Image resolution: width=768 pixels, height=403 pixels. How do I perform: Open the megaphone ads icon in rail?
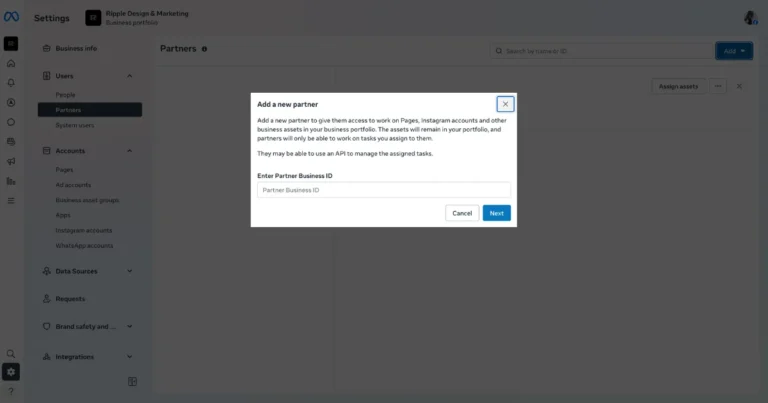point(11,161)
